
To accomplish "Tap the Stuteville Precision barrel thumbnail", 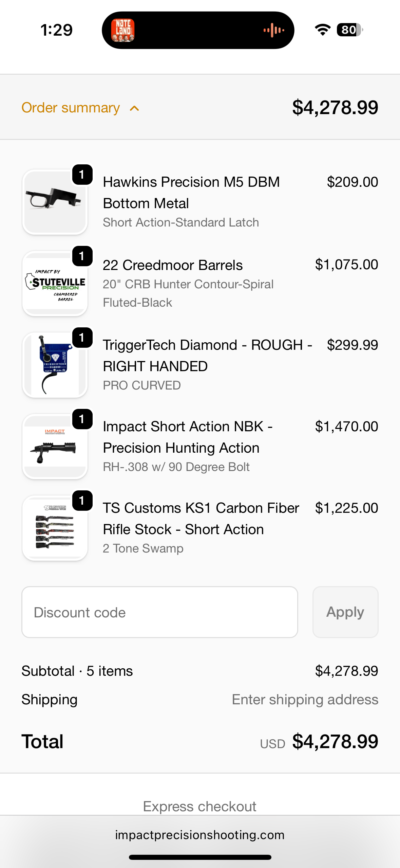I will pos(55,284).
